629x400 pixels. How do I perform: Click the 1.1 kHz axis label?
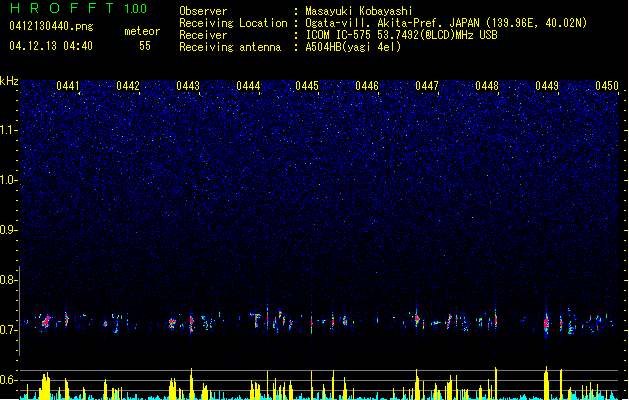pos(7,130)
